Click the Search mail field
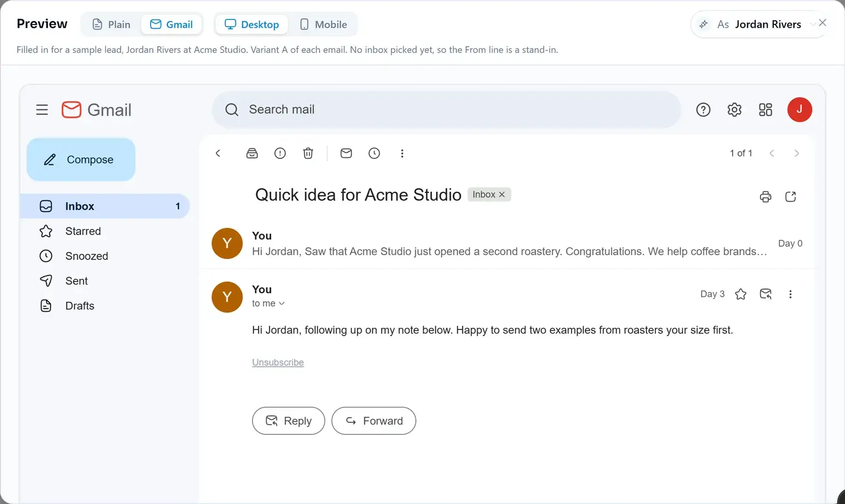Screen dimensions: 845x504 click(x=446, y=109)
